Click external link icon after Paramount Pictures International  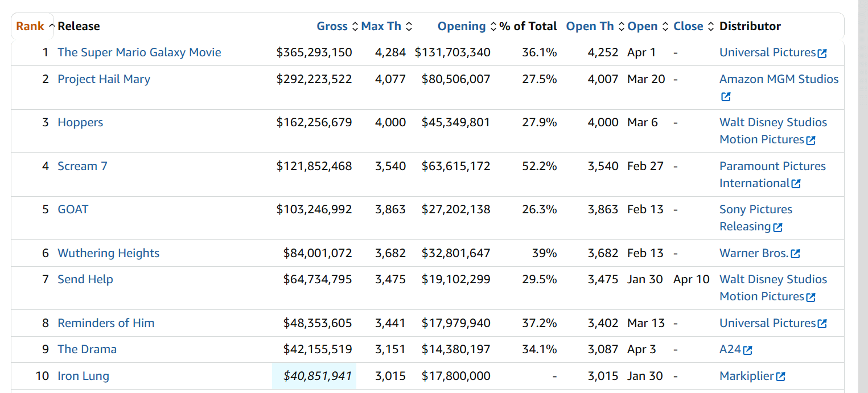pos(796,184)
